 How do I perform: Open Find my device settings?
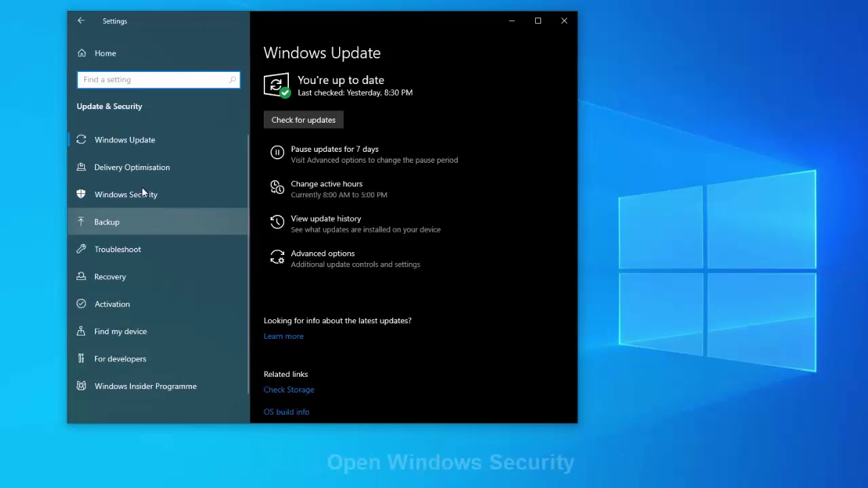pos(158,331)
